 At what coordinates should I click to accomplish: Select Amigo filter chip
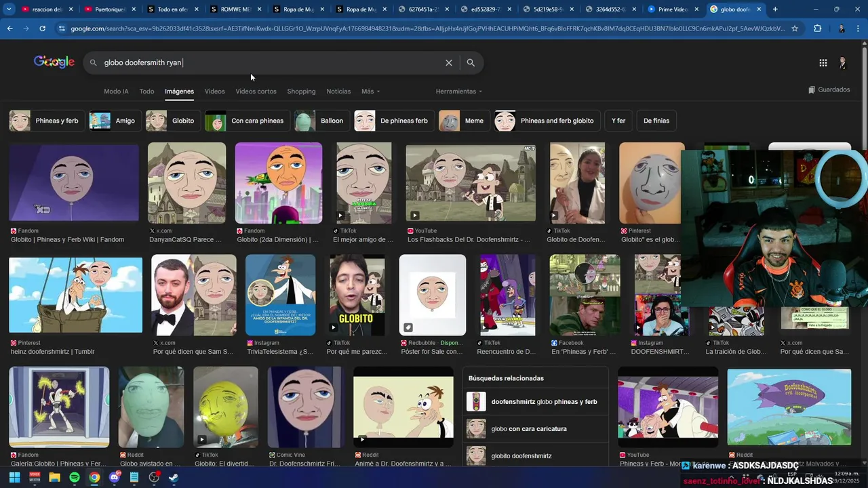pyautogui.click(x=115, y=121)
